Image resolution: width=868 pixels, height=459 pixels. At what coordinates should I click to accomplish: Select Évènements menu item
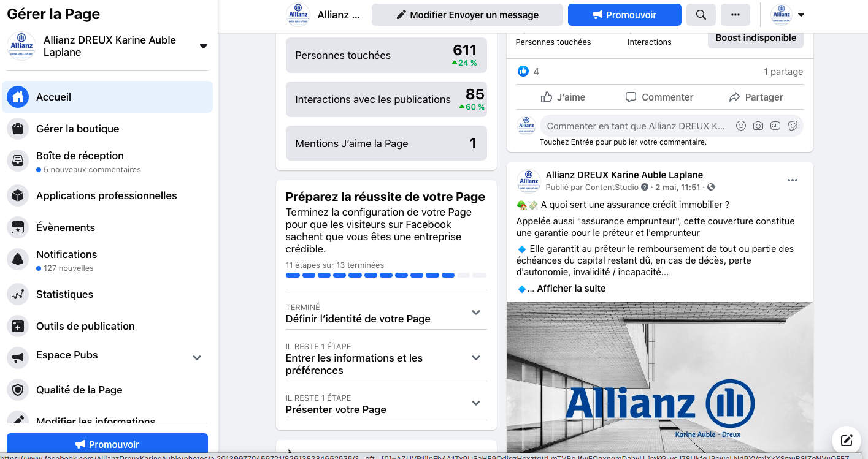[107, 227]
